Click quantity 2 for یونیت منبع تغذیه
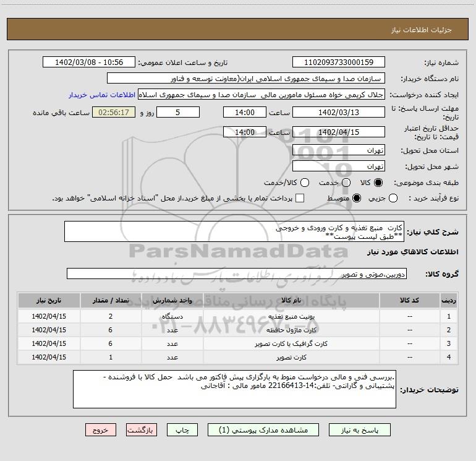 tap(111, 316)
